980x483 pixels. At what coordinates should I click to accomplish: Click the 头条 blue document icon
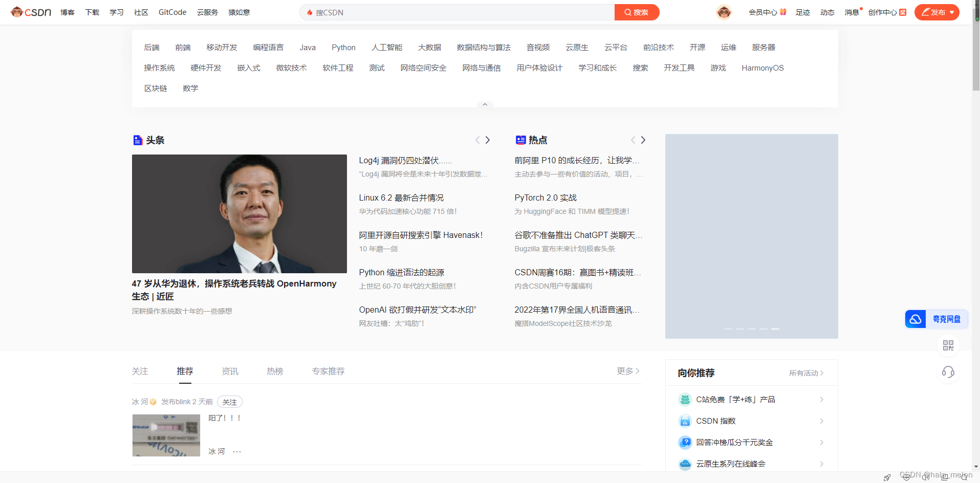138,140
